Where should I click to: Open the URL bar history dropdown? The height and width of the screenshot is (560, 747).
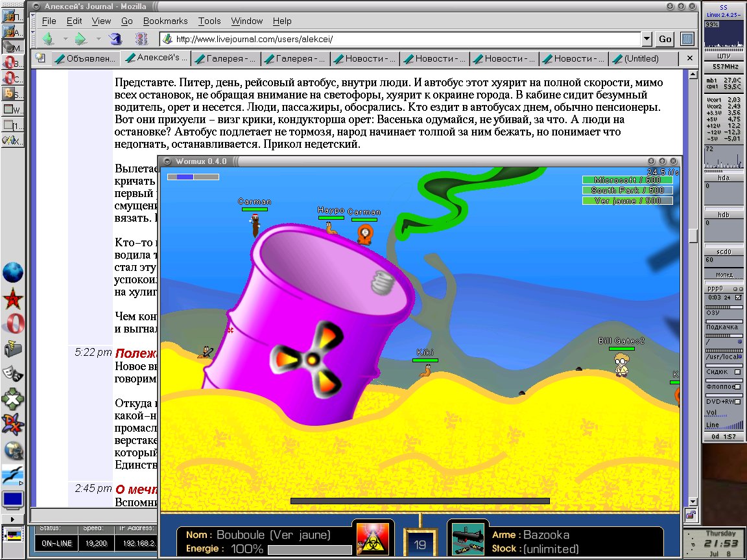click(x=646, y=39)
